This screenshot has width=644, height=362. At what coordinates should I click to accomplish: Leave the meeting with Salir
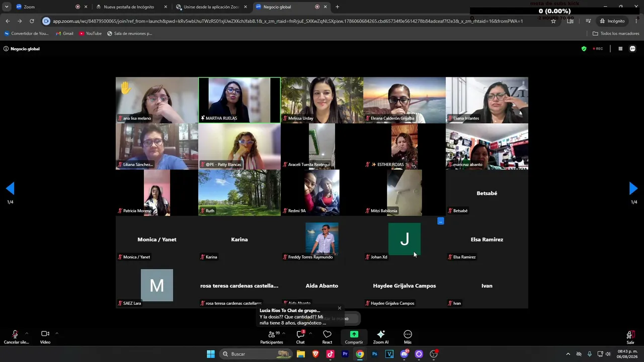pos(630,337)
